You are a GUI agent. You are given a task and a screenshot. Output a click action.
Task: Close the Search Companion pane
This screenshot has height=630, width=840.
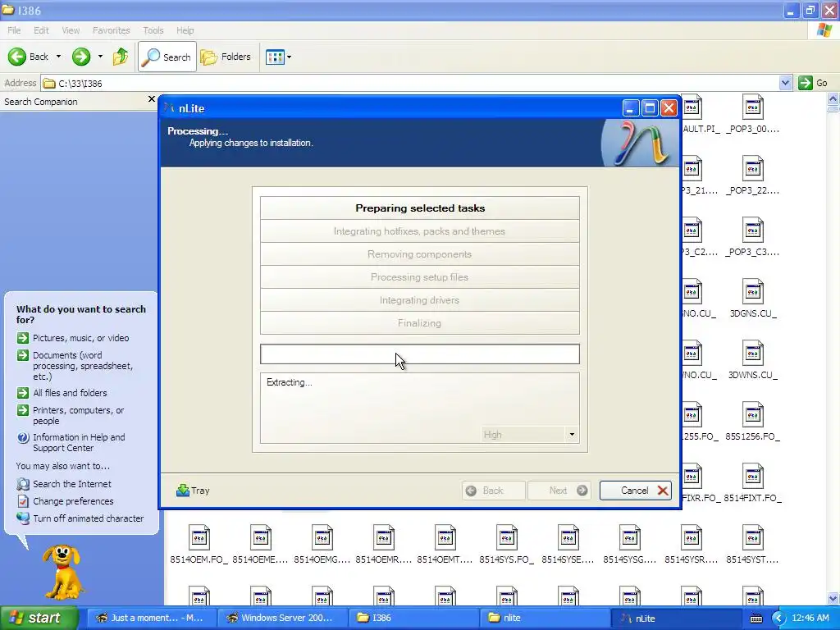coord(151,99)
